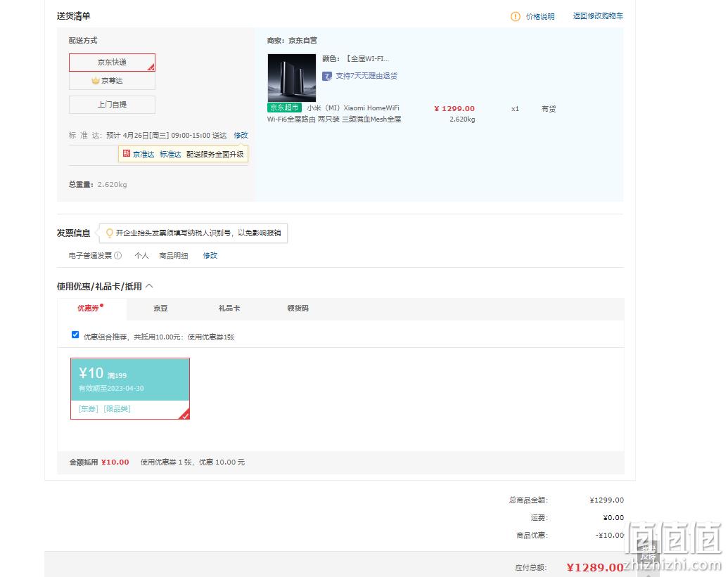Screen dimensions: 728x577
Task: Click the 总重量 2.620kg value
Action: click(112, 185)
